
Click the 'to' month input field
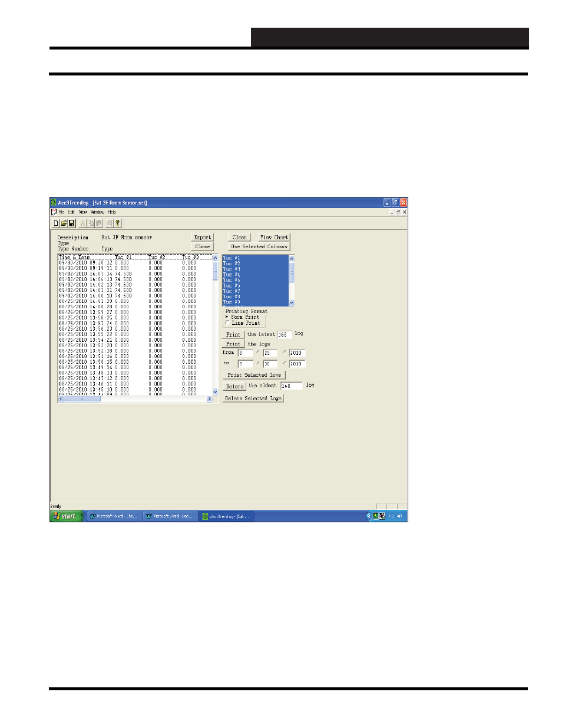(246, 364)
